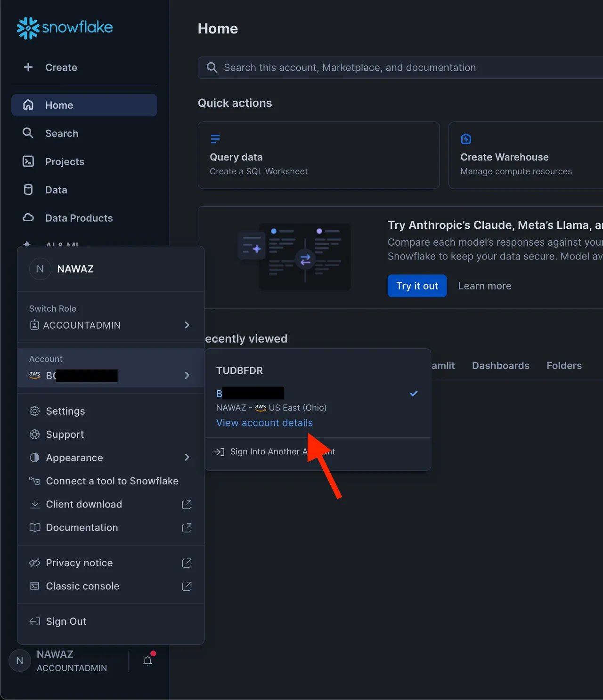The image size is (603, 700).
Task: Click the Data cylinder icon
Action: point(28,189)
